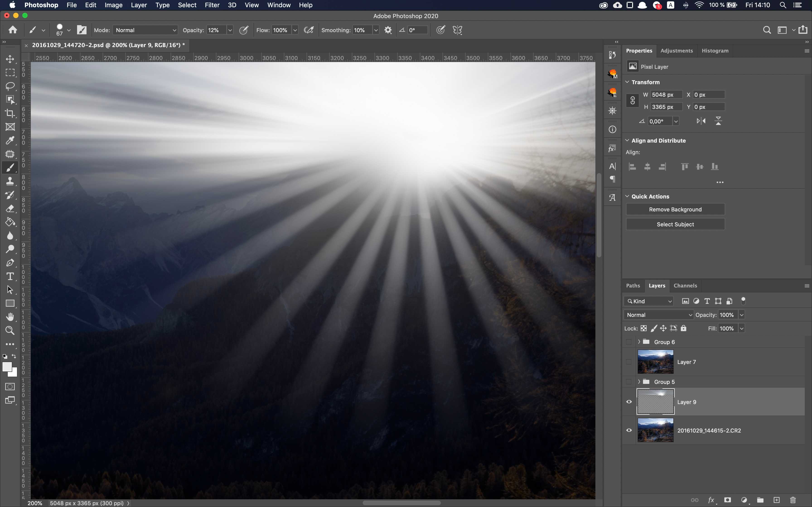This screenshot has width=812, height=507.
Task: Expand Group 5 layer group
Action: [x=639, y=381]
